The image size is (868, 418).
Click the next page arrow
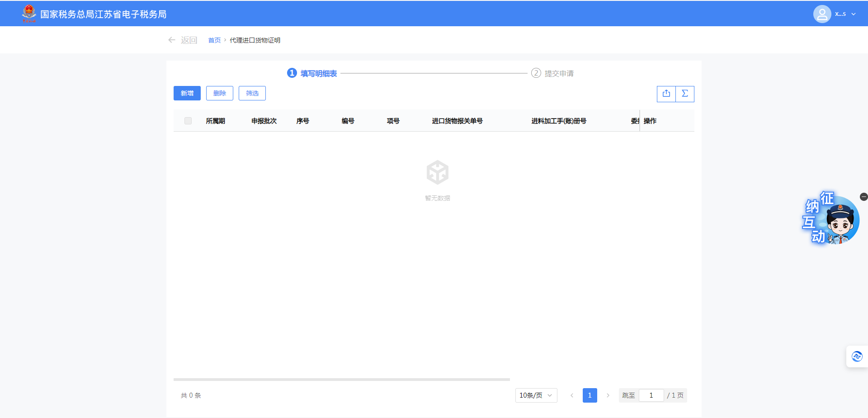[608, 395]
